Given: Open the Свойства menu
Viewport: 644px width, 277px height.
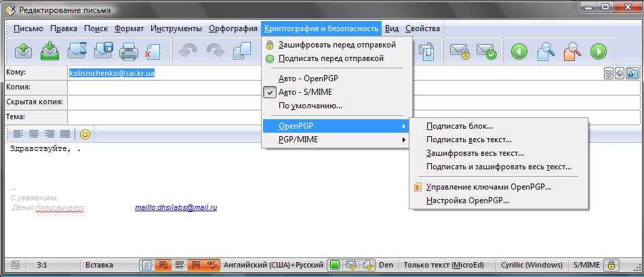Looking at the screenshot, I should [422, 28].
